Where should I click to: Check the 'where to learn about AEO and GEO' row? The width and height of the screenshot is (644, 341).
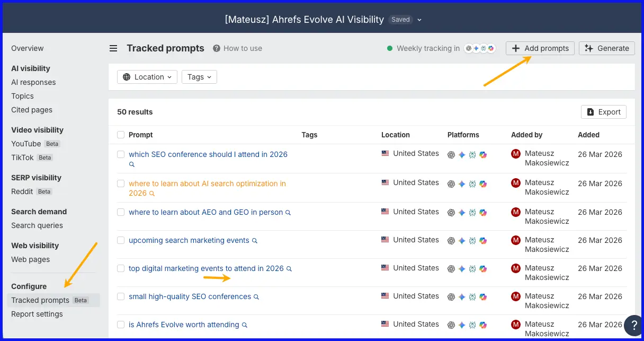(121, 212)
